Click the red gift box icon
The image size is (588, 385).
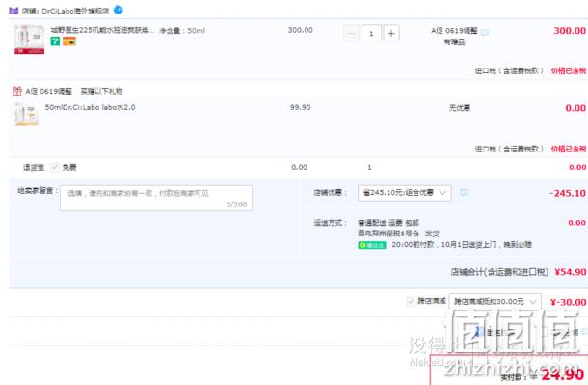click(17, 91)
